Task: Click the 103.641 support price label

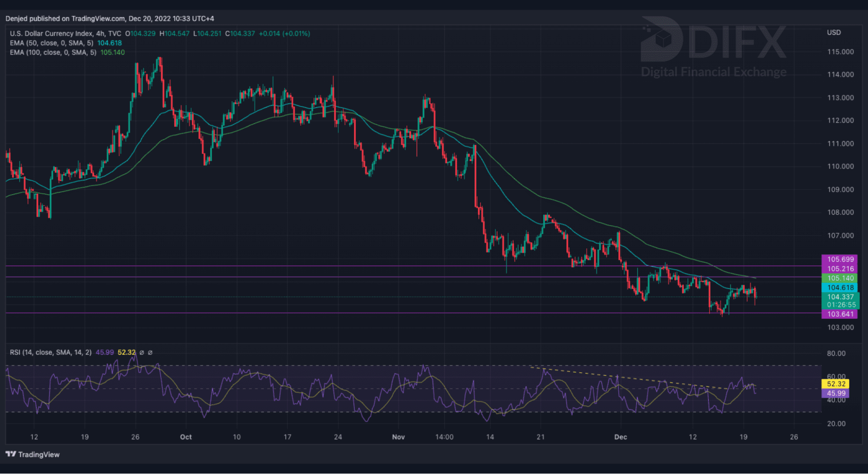Action: [x=839, y=314]
